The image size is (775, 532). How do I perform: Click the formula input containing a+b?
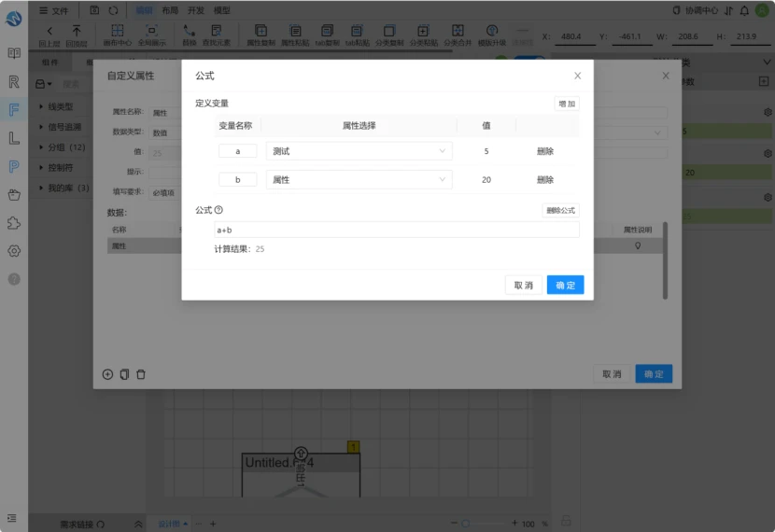(397, 230)
